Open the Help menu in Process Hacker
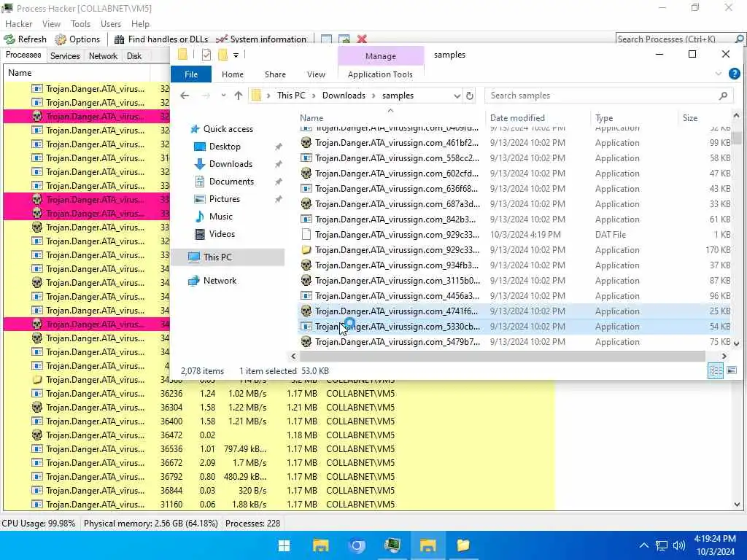The width and height of the screenshot is (747, 560). [140, 24]
